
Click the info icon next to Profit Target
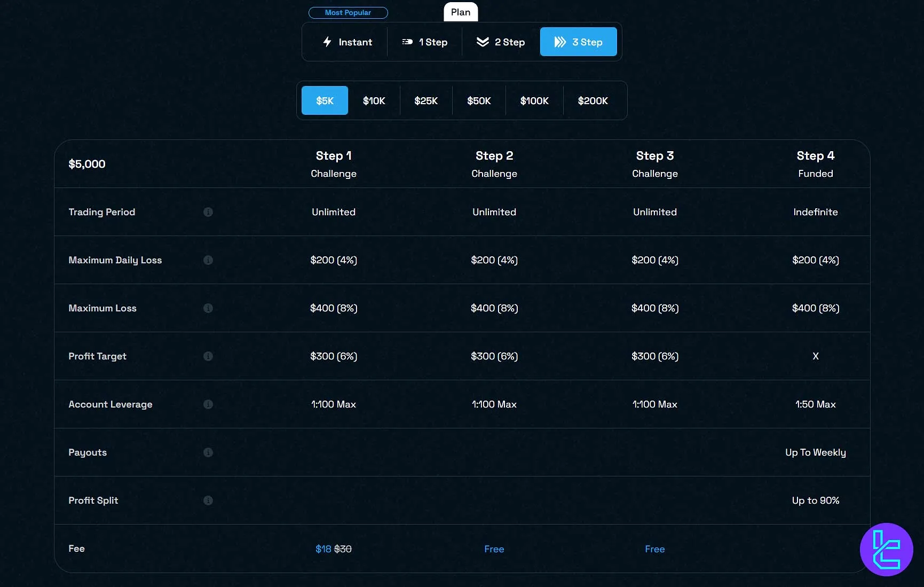pos(208,356)
